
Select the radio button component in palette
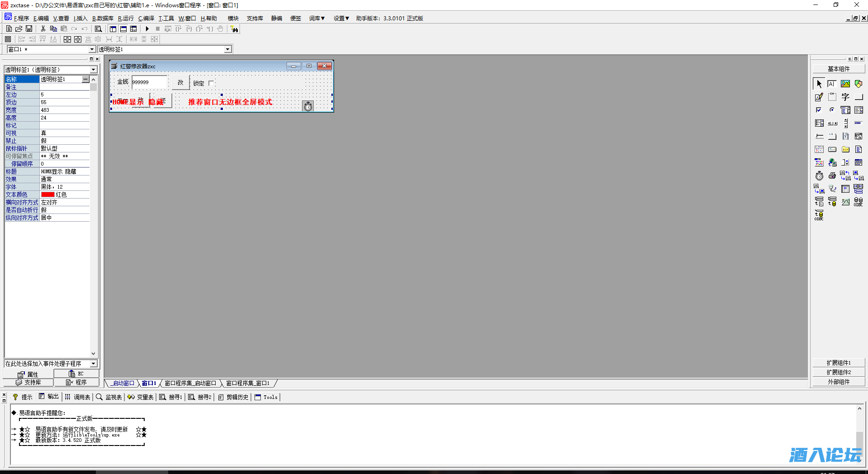click(832, 110)
